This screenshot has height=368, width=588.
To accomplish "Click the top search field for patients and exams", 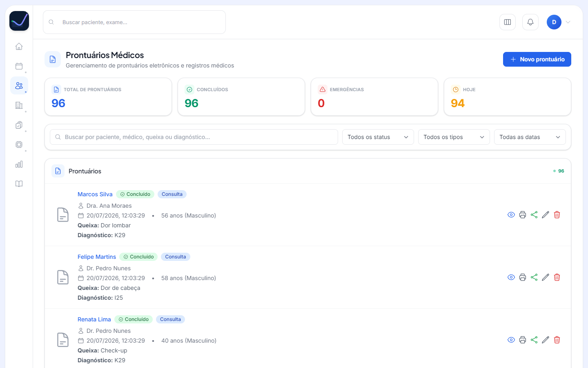I will tap(134, 22).
